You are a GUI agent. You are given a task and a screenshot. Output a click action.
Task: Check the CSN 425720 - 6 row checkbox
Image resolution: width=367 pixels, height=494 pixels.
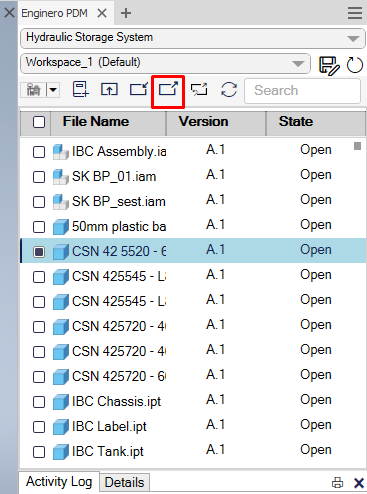(39, 377)
